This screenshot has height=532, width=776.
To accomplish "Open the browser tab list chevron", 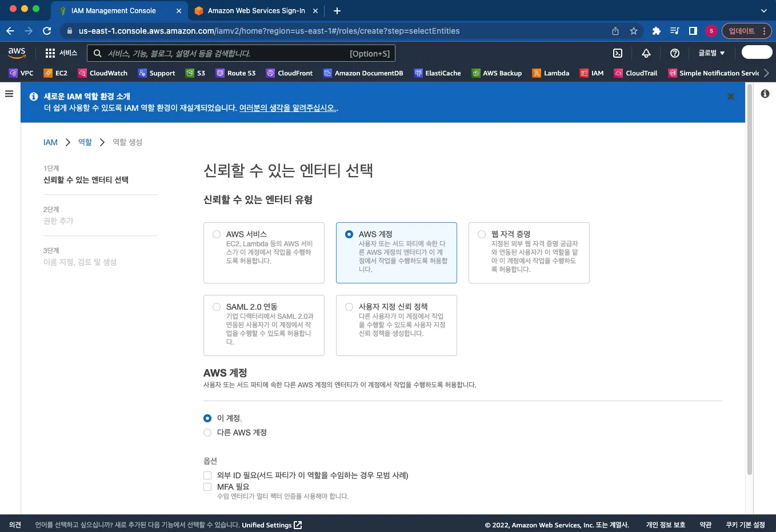I will (764, 10).
